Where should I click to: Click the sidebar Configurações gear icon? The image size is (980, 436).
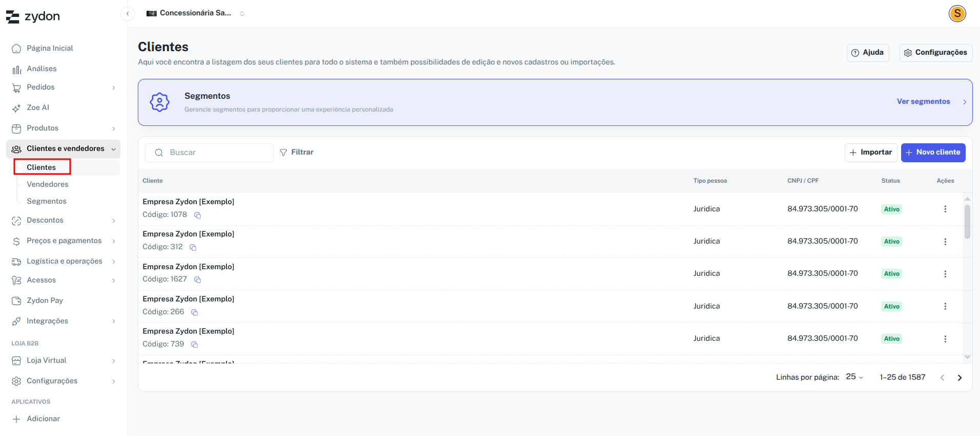point(16,381)
